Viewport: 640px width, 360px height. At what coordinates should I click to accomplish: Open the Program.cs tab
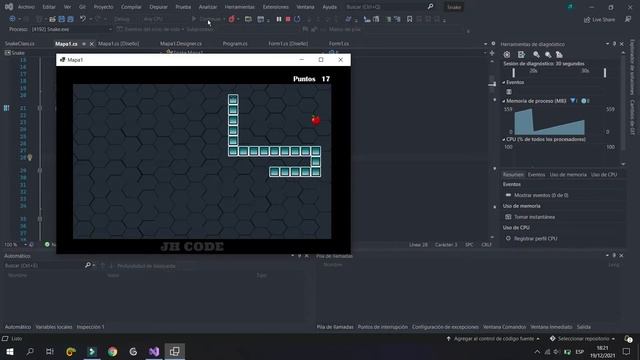pyautogui.click(x=235, y=44)
